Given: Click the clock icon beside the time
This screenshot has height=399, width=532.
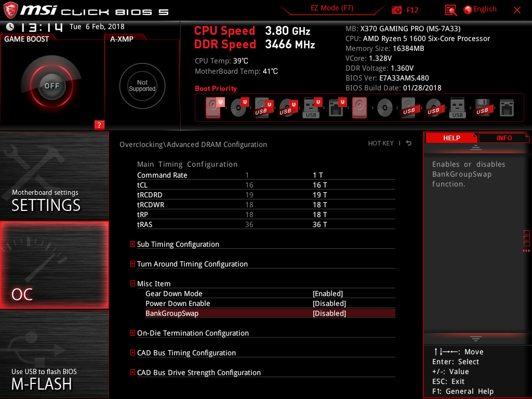Looking at the screenshot, I should tap(10, 26).
